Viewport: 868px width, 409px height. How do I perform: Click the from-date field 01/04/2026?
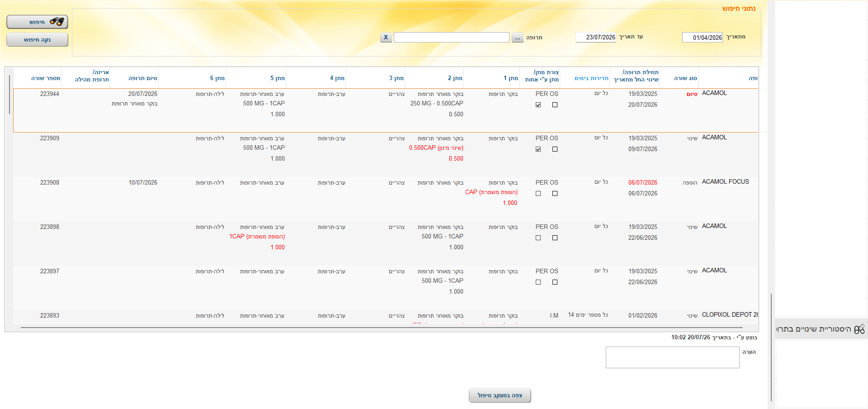[702, 38]
